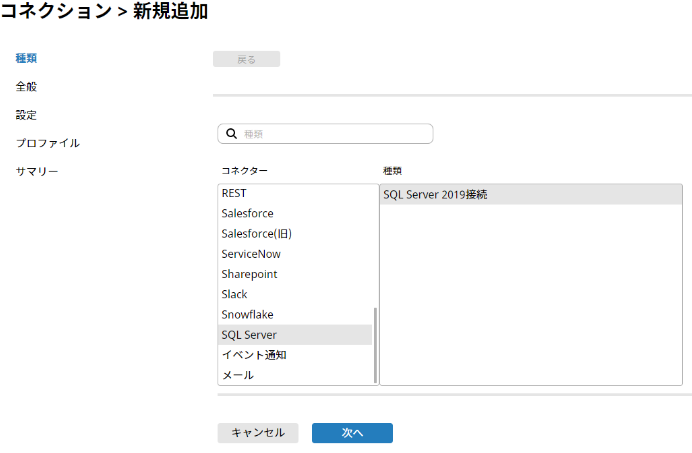The image size is (692, 453).
Task: Switch to the 全般 step
Action: coord(27,87)
